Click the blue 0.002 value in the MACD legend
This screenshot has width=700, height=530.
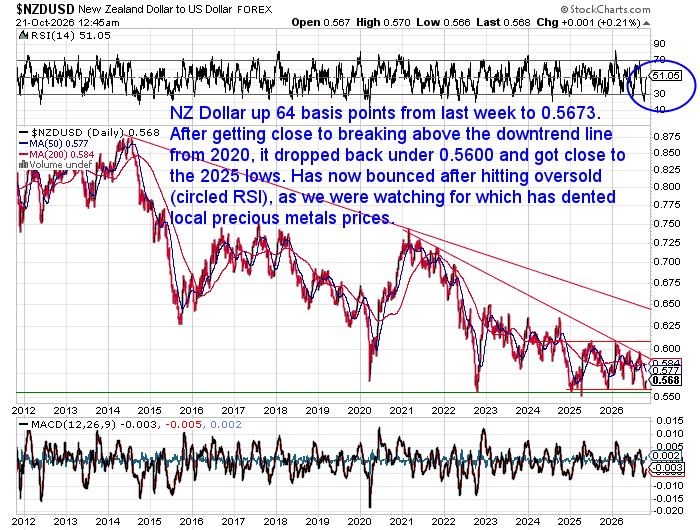point(226,424)
